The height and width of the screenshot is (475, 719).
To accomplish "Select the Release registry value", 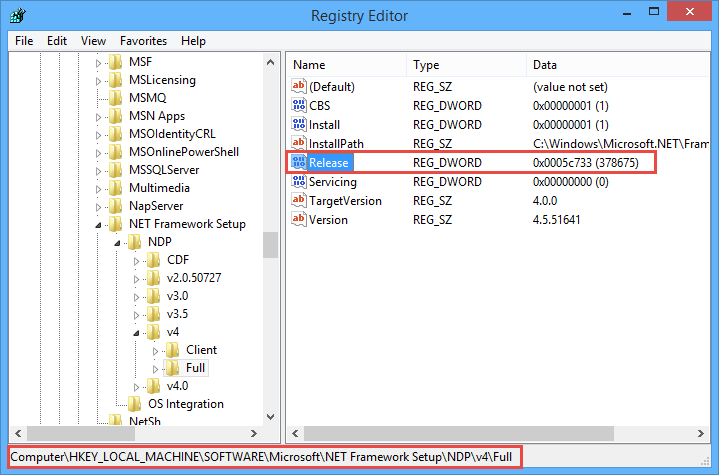I will [x=329, y=162].
